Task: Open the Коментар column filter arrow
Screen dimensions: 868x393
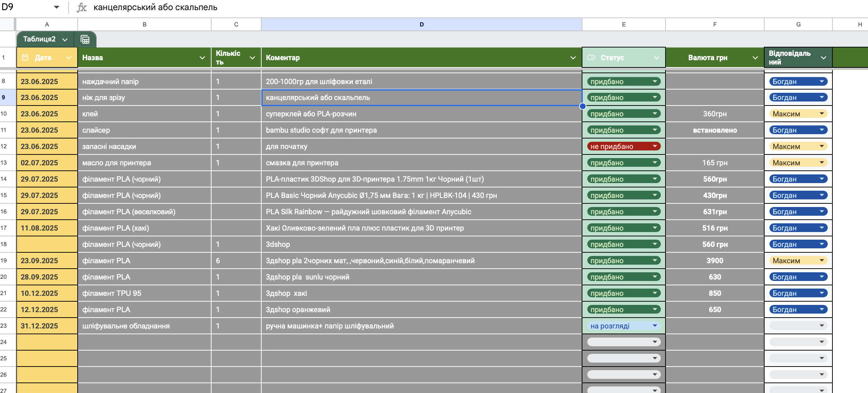Action: [x=573, y=58]
